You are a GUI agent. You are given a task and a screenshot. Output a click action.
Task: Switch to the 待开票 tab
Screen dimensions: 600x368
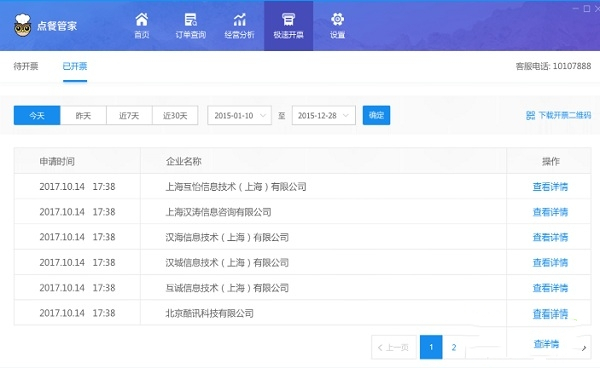[26, 66]
